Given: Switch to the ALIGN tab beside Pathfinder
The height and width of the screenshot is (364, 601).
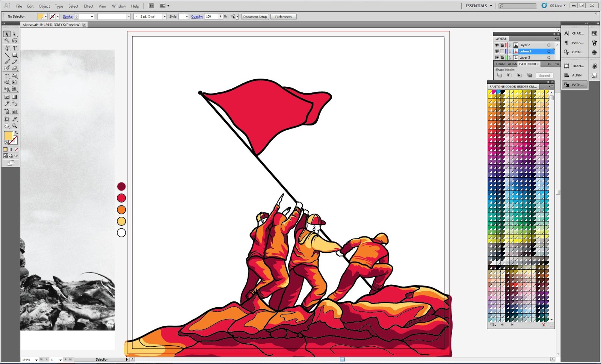Looking at the screenshot, I should (512, 64).
